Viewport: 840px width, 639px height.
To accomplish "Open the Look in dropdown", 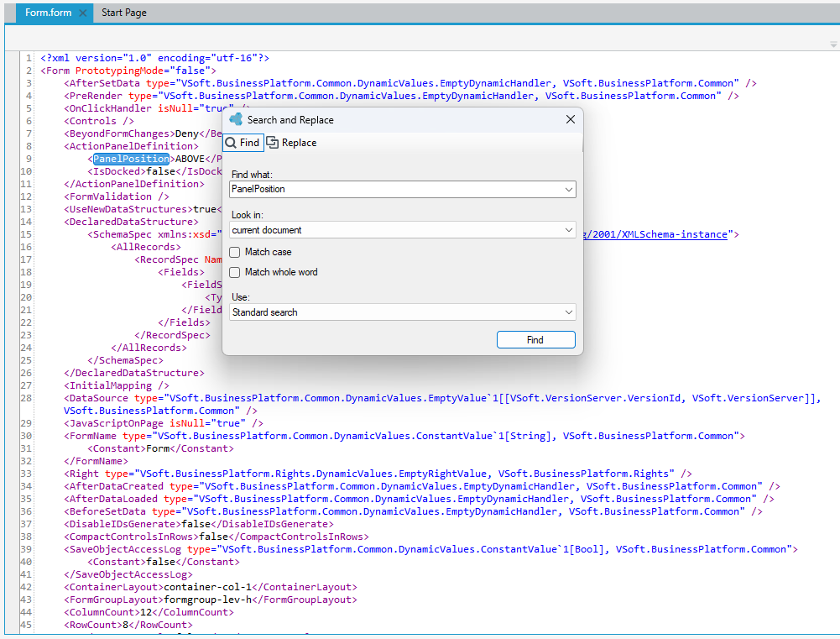I will [x=402, y=230].
